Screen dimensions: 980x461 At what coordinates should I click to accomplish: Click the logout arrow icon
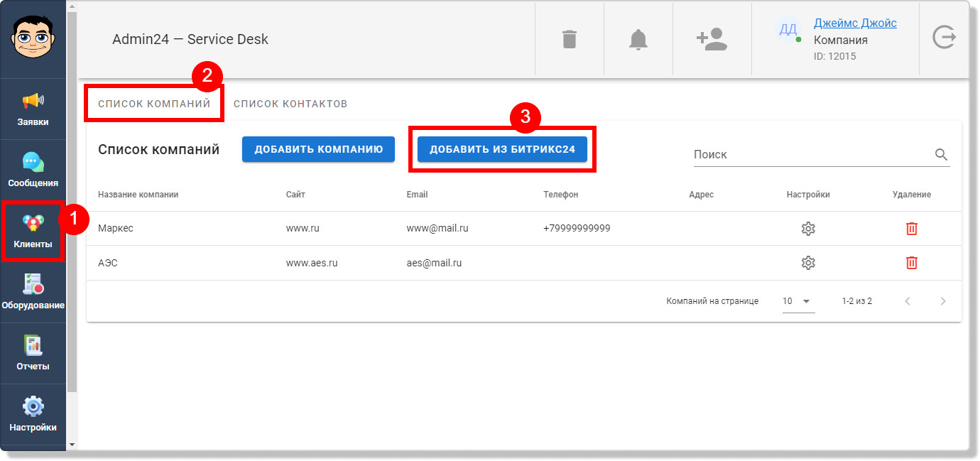[944, 37]
